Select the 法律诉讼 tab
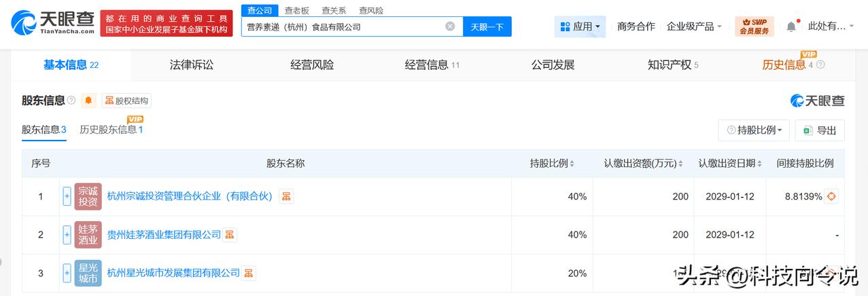The width and height of the screenshot is (868, 296). (192, 65)
